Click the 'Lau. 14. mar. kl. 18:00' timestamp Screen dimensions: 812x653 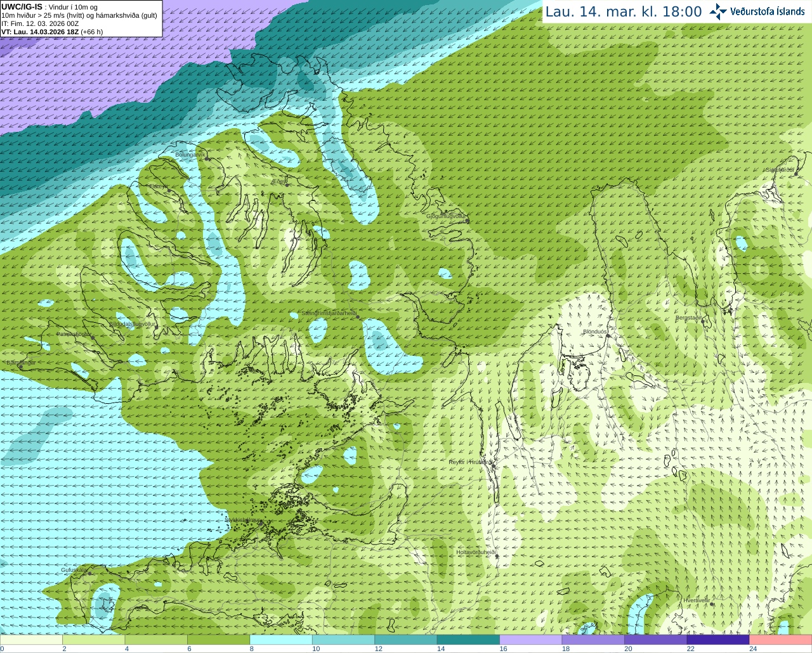pos(624,11)
